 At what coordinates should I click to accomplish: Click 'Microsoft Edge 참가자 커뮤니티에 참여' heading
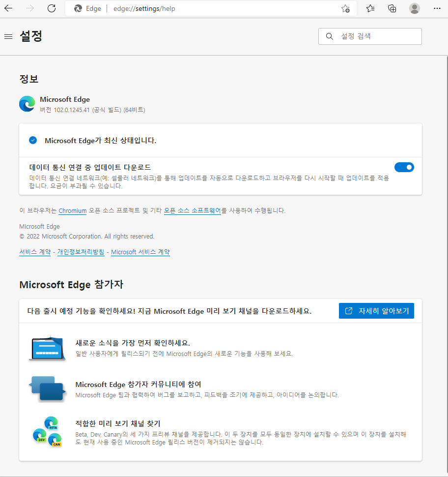click(139, 385)
